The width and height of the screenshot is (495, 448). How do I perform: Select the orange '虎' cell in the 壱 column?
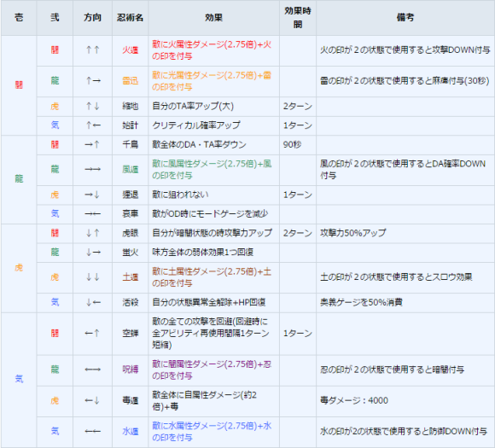pyautogui.click(x=19, y=268)
